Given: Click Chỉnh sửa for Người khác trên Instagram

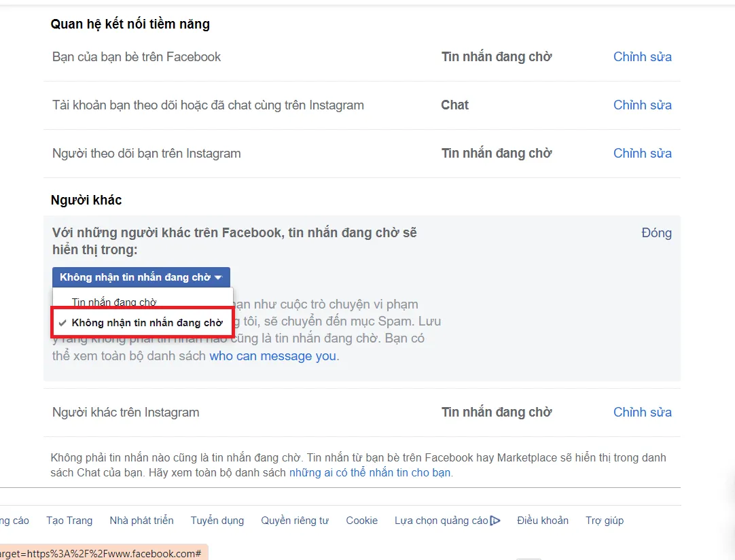Looking at the screenshot, I should [x=641, y=412].
